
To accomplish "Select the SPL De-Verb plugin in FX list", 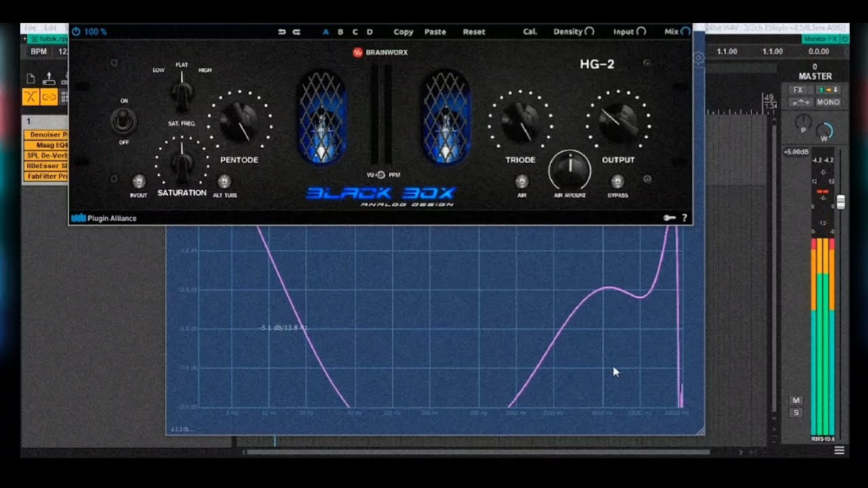I will click(47, 155).
